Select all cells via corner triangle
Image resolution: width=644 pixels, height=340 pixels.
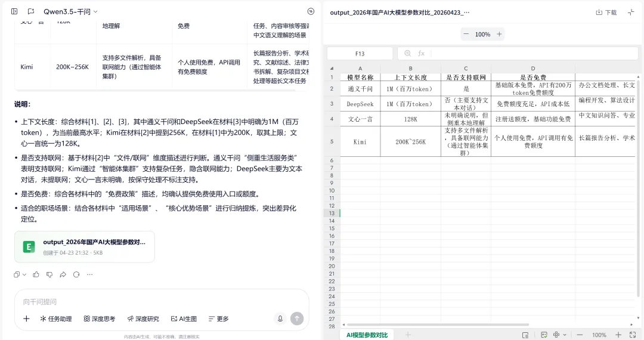click(332, 68)
